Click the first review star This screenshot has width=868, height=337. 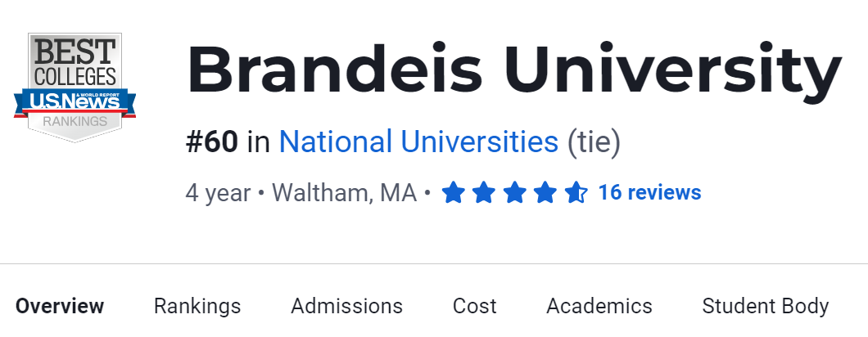[x=454, y=193]
